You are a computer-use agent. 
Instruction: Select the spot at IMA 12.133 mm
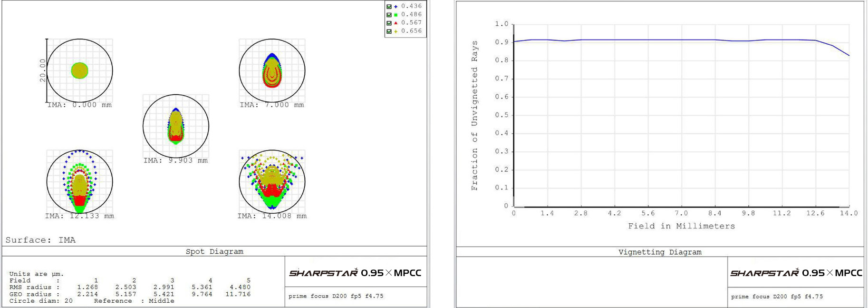(x=80, y=182)
